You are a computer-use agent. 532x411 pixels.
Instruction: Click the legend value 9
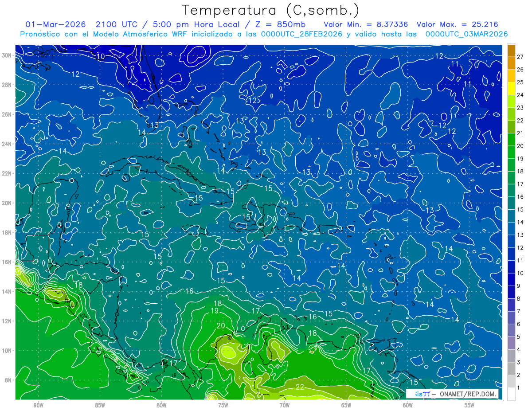click(519, 286)
